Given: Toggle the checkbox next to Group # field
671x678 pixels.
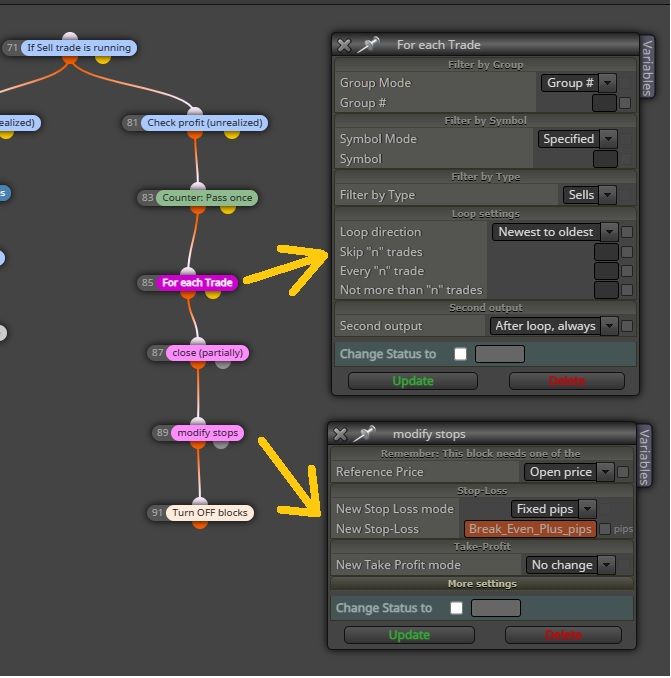Looking at the screenshot, I should 625,103.
